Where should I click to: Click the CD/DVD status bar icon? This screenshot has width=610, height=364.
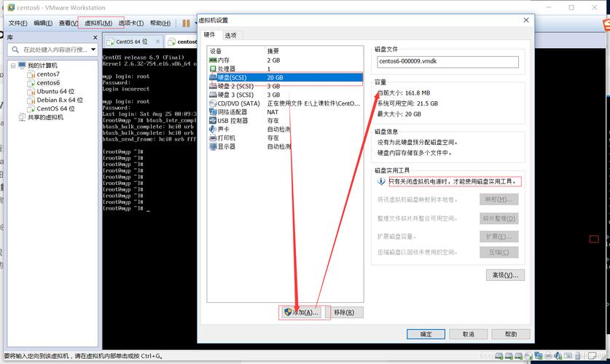pyautogui.click(x=528, y=355)
